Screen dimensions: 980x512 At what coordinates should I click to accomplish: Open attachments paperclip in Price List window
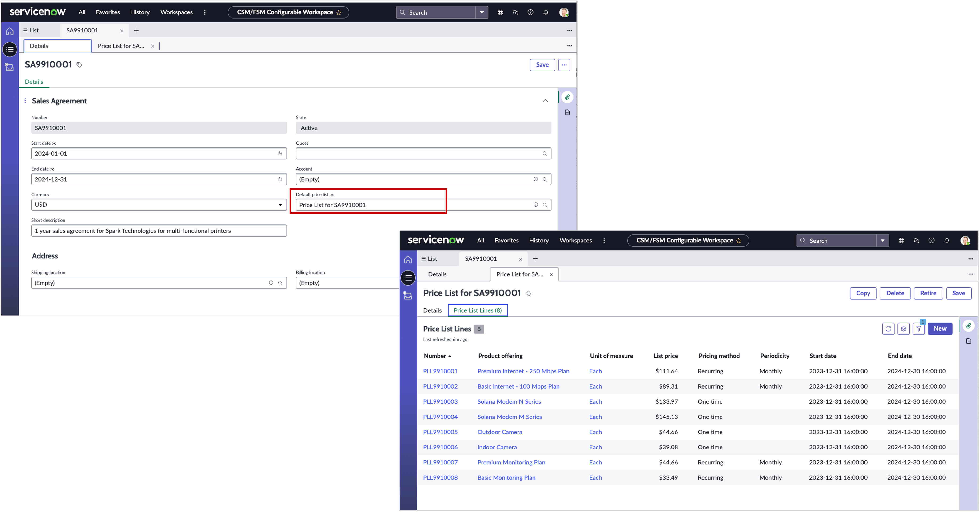968,326
